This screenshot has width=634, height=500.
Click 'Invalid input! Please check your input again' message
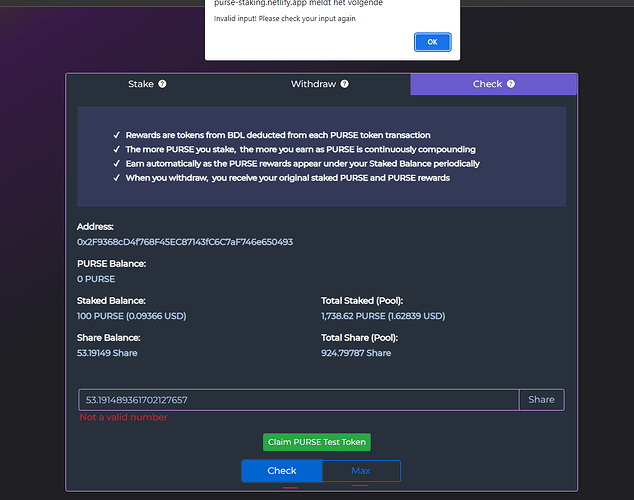[285, 19]
